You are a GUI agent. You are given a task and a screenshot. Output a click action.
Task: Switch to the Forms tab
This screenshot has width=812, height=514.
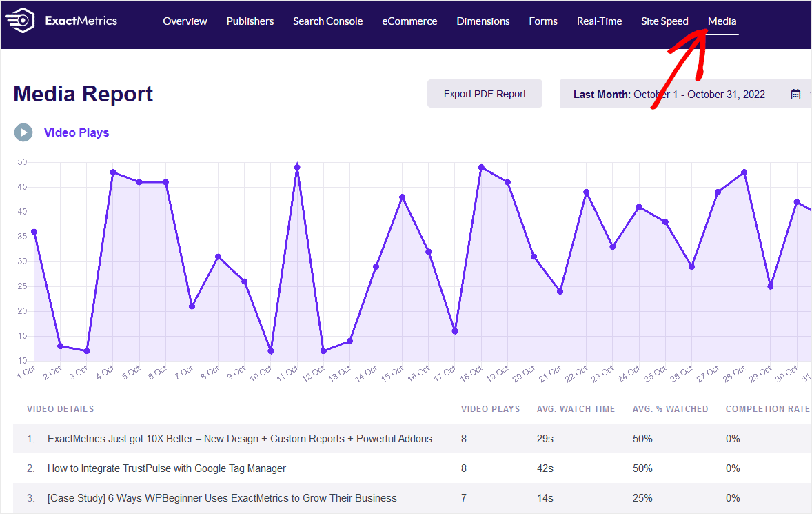point(543,21)
